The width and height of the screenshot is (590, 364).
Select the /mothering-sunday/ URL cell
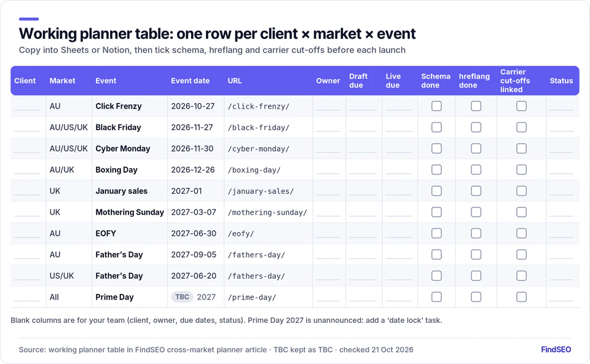[267, 212]
